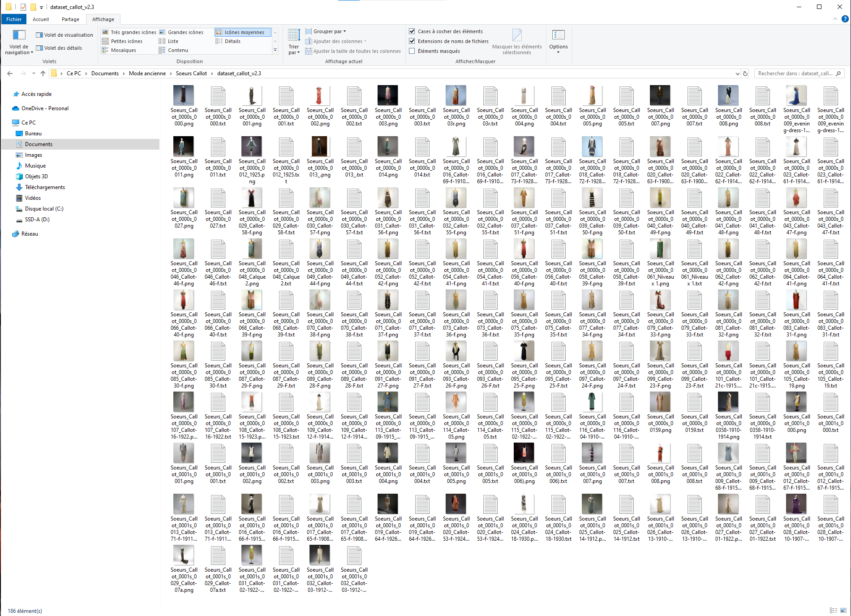This screenshot has height=616, width=851.
Task: Click Masquer les éléments sélectionnés icon
Action: point(517,35)
